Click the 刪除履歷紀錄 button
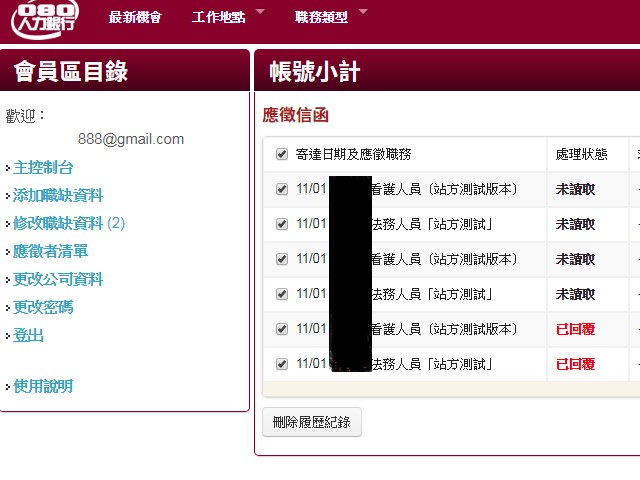The height and width of the screenshot is (480, 640). pos(312,422)
